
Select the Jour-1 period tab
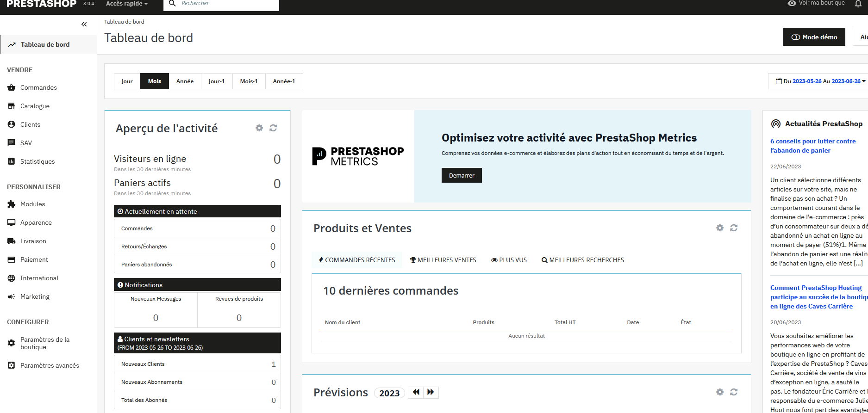point(217,81)
